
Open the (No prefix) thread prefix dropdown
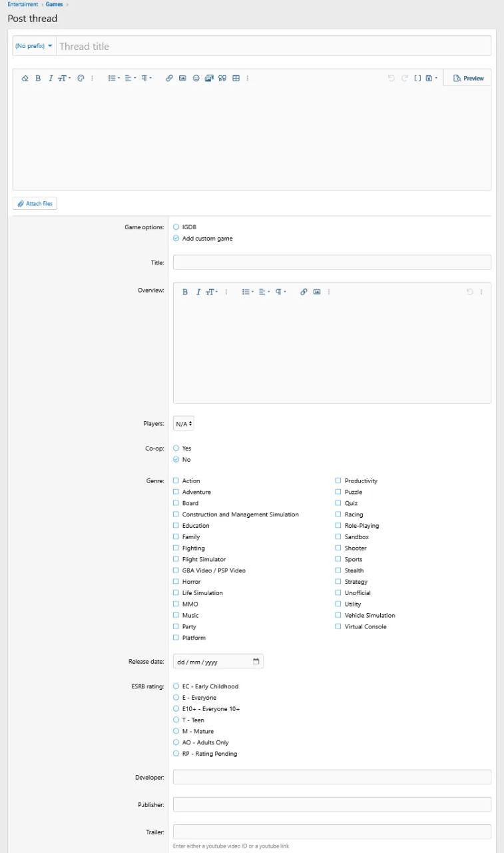click(34, 46)
